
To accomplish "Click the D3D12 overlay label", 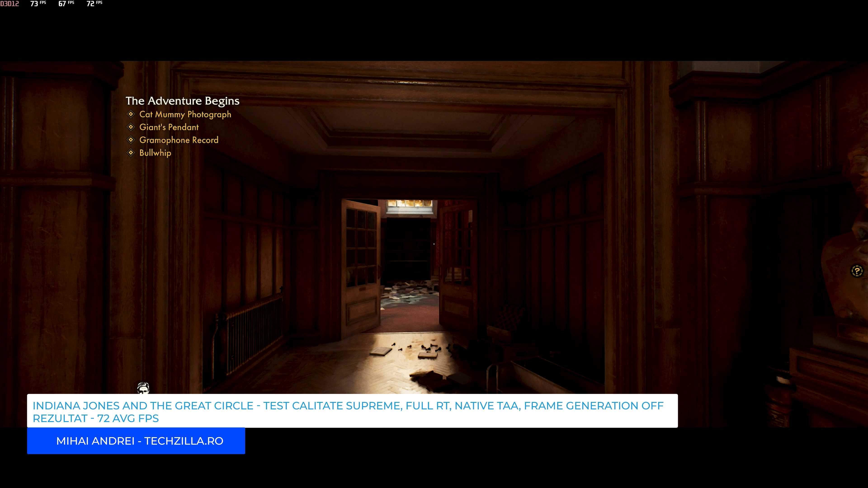I will (10, 4).
